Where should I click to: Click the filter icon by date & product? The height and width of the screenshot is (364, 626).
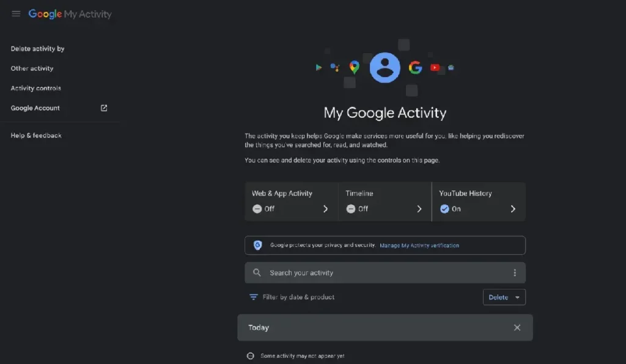click(253, 297)
